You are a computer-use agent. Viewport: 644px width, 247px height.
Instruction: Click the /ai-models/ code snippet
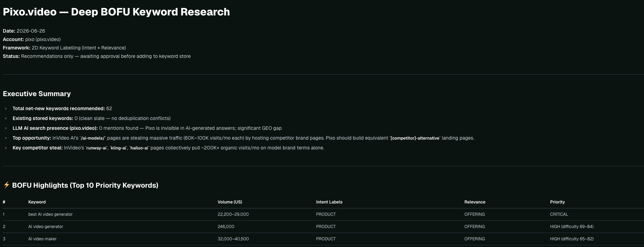tap(93, 138)
